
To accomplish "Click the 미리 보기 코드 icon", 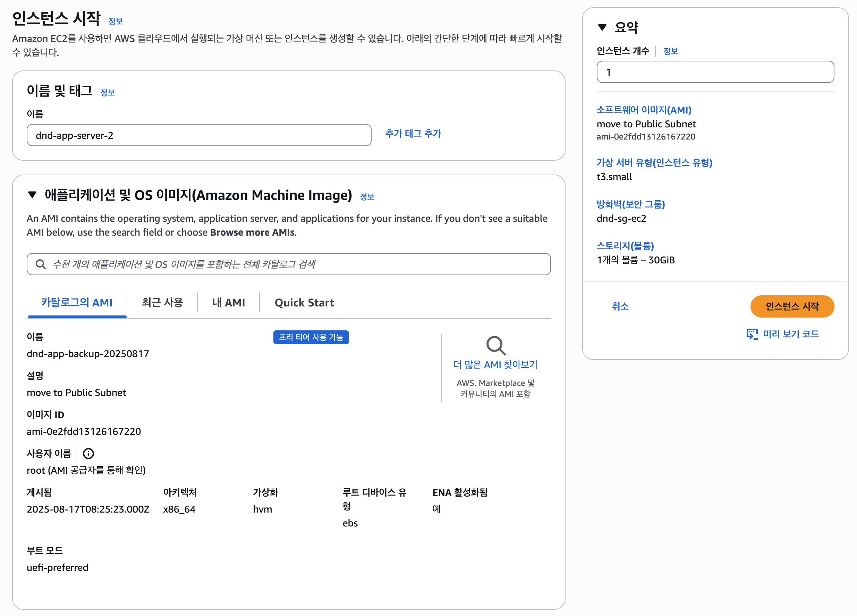I will (x=752, y=334).
